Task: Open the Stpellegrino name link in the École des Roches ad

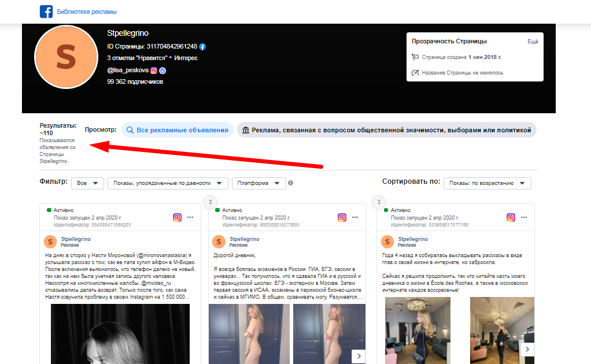Action: tap(413, 239)
